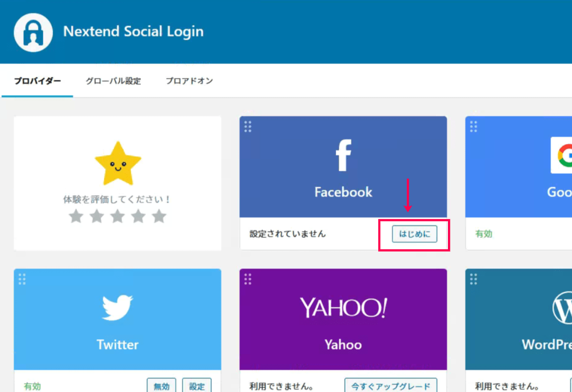Click 有効 status on Twitter card
This screenshot has height=392, width=572.
click(32, 386)
